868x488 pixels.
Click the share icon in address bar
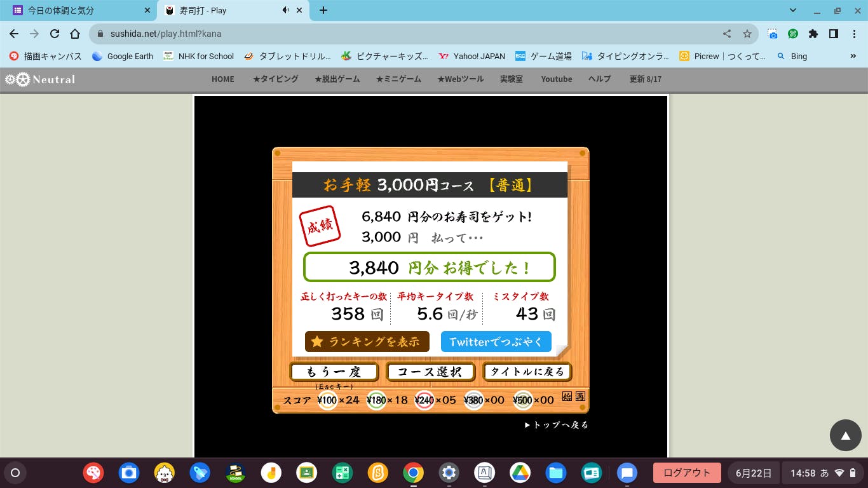pyautogui.click(x=727, y=34)
